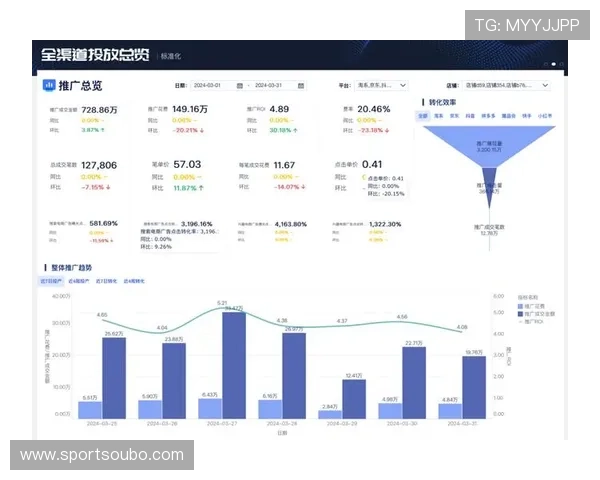This screenshot has width=600, height=480.
Task: Toggle the 推广花费 legend entry
Action: coord(532,306)
